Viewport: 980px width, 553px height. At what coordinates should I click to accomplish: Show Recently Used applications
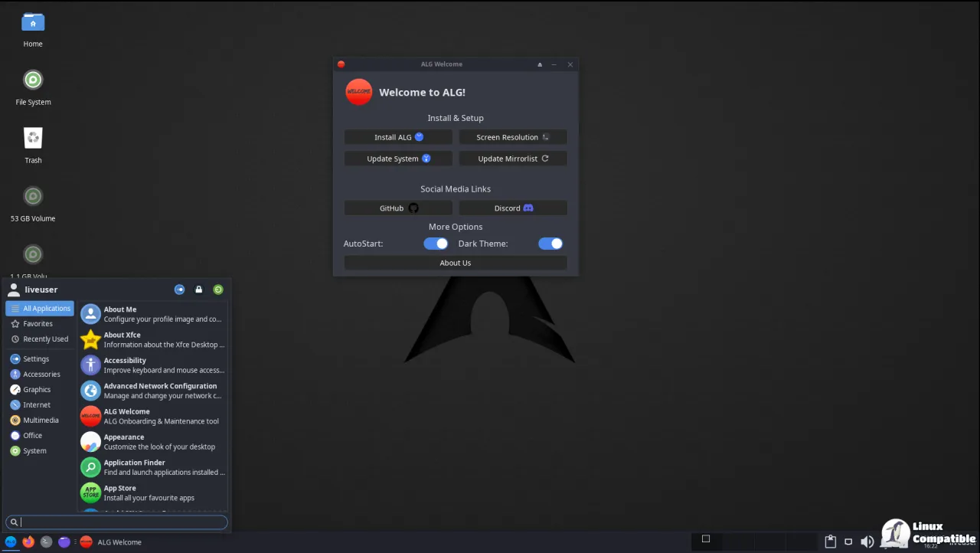[x=40, y=339]
